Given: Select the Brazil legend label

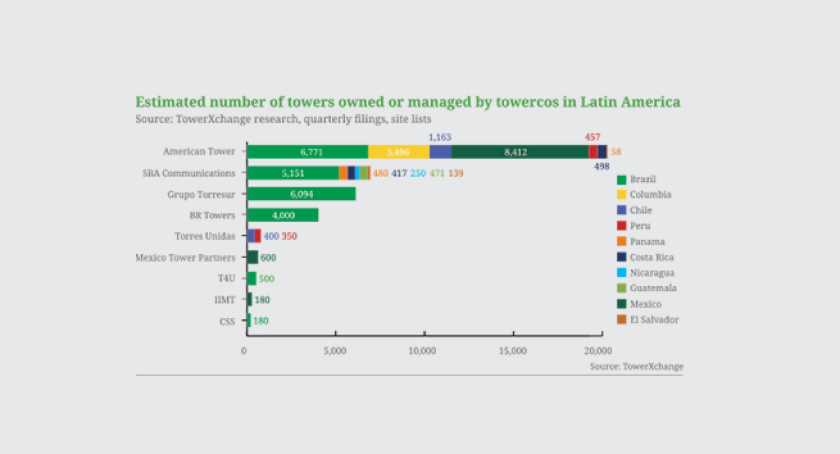Looking at the screenshot, I should point(643,180).
